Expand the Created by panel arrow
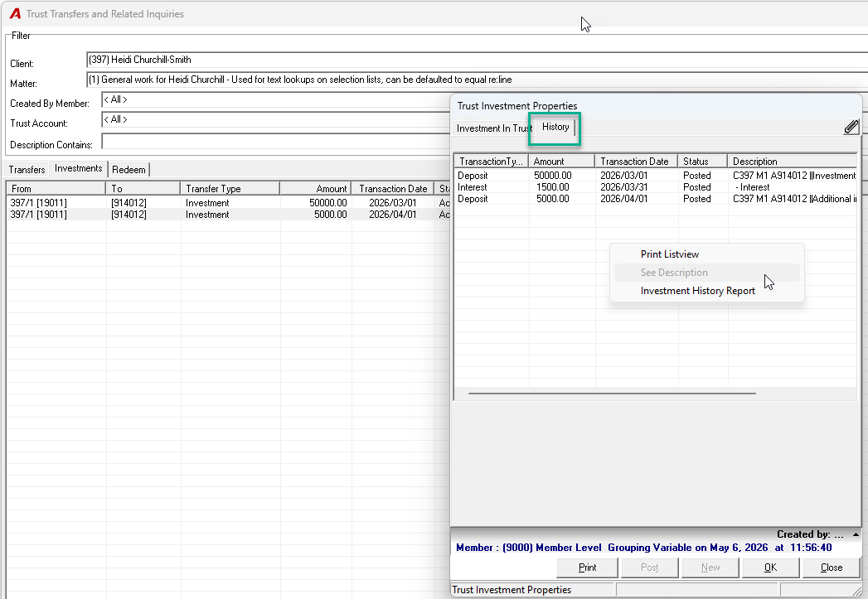 point(856,534)
